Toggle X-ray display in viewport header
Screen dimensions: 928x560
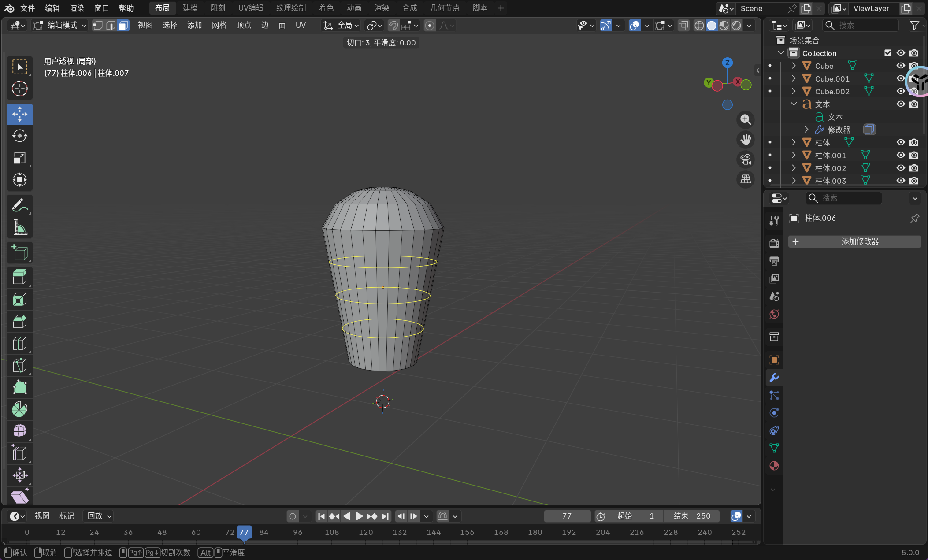click(x=683, y=26)
